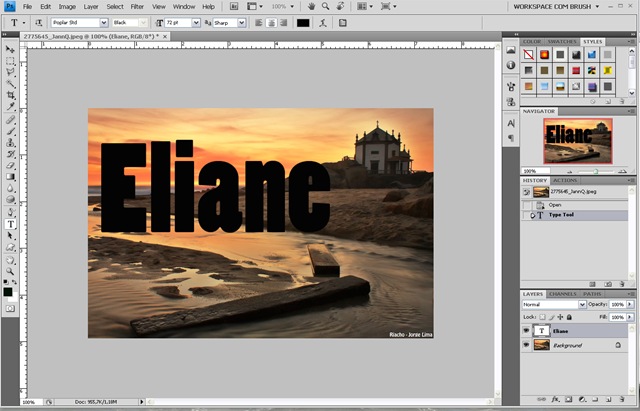Open the Character and Paragraph panel toggle
The height and width of the screenshot is (411, 640).
click(x=342, y=23)
